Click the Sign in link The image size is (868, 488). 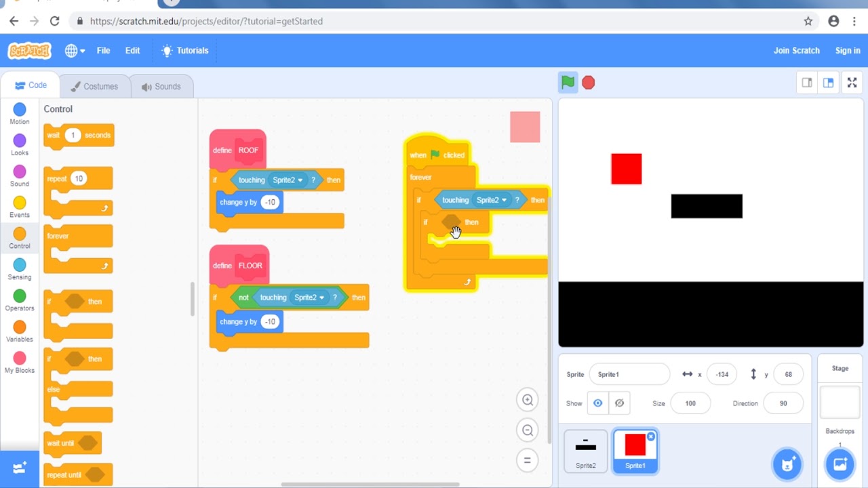coord(848,51)
